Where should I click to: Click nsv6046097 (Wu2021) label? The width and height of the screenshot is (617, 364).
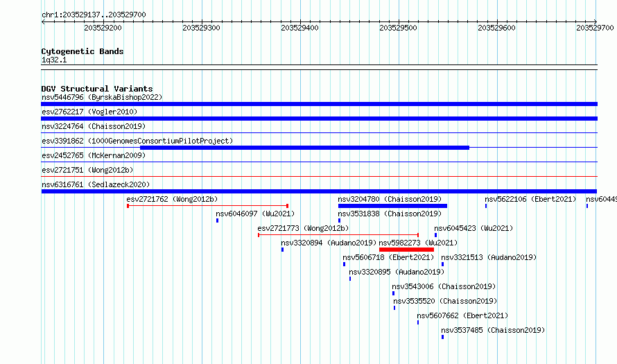255,214
